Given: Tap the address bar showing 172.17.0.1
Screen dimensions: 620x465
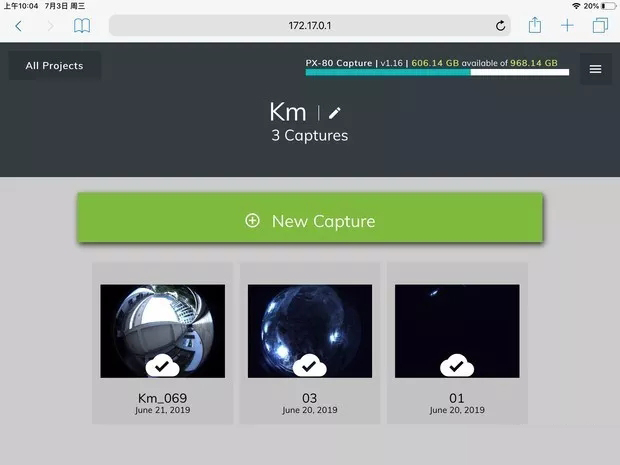Looking at the screenshot, I should click(x=310, y=25).
